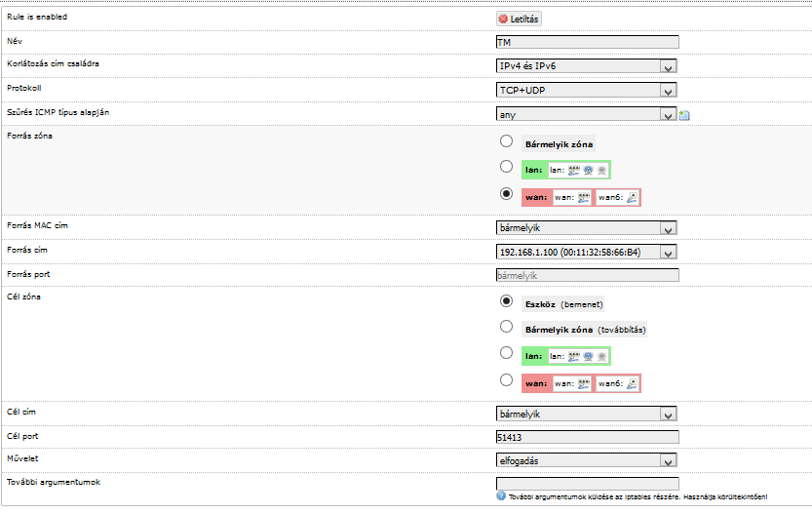Image resolution: width=812 pixels, height=514 pixels.
Task: Open the Protokoll TCP+UDP dropdown
Action: 586,90
